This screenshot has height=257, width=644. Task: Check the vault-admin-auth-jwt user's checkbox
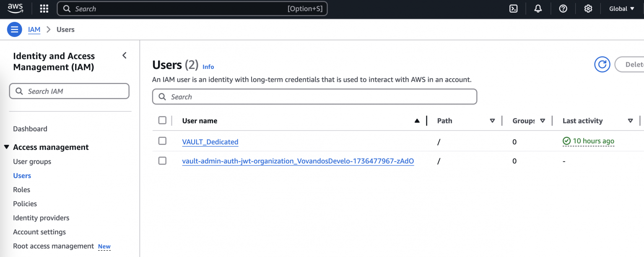[162, 160]
